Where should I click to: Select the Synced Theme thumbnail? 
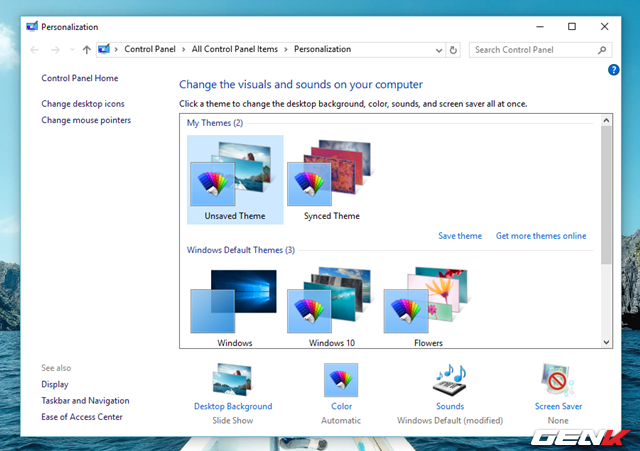[x=331, y=180]
